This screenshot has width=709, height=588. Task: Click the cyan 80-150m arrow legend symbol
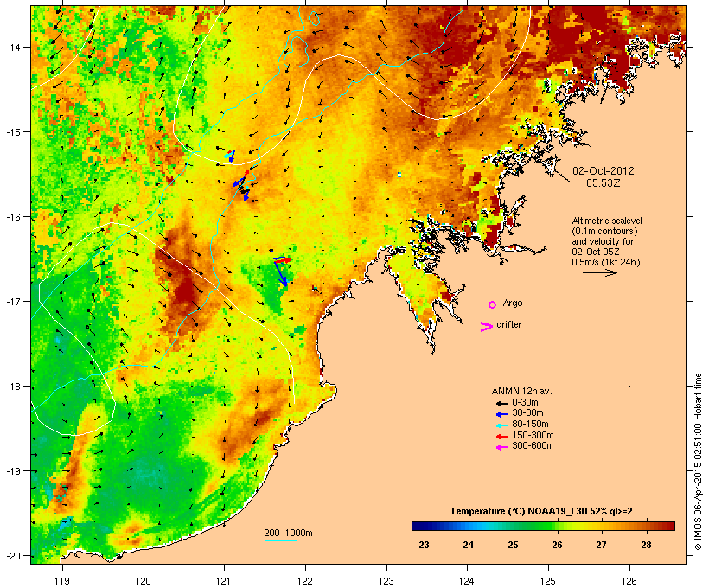click(x=501, y=425)
